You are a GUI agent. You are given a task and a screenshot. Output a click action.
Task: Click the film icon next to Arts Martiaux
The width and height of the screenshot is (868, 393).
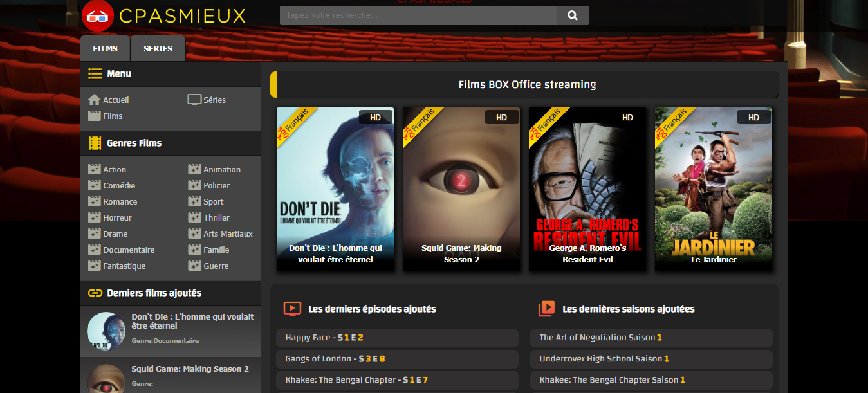194,233
